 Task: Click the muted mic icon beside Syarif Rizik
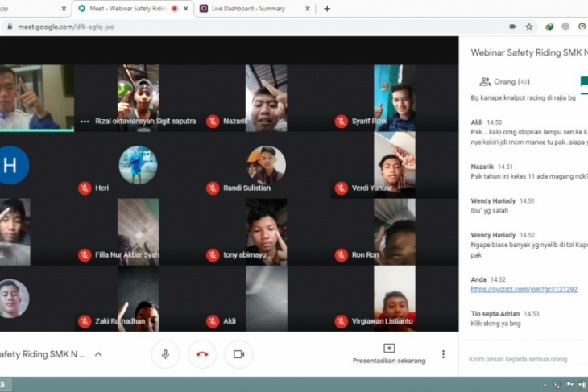(342, 121)
